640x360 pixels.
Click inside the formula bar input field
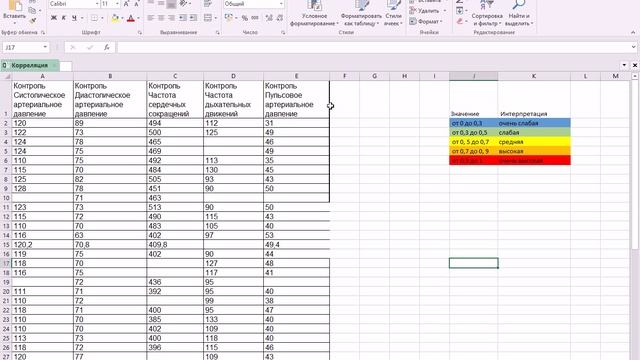point(373,47)
